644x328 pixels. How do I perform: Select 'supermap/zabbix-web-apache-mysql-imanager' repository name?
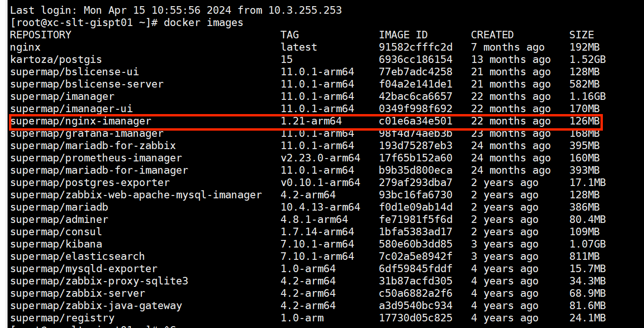tap(136, 195)
